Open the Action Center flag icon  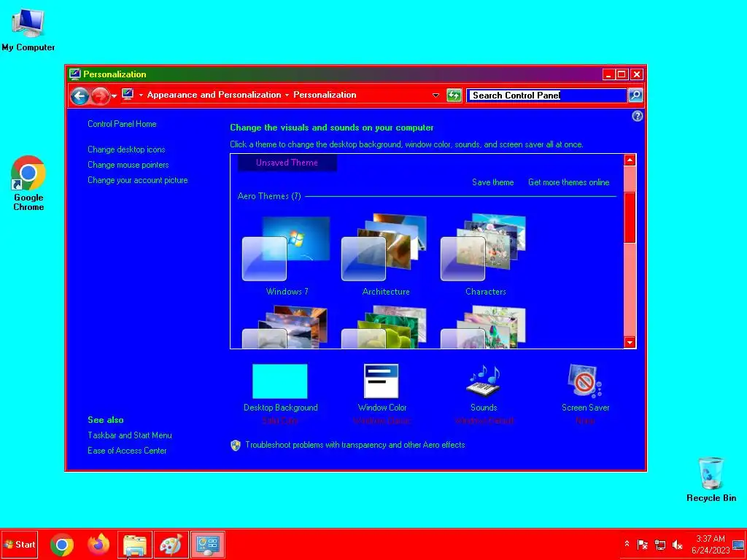643,544
